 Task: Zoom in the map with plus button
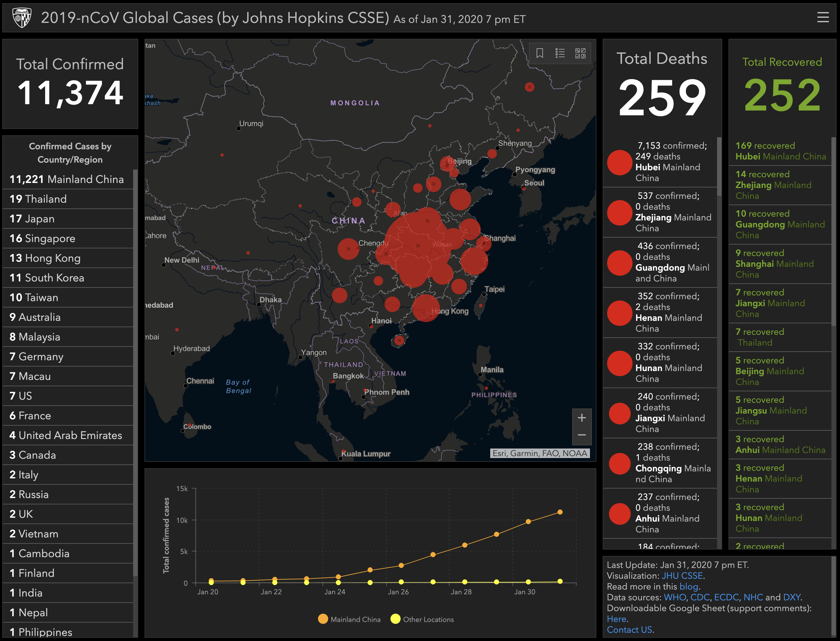pyautogui.click(x=582, y=418)
